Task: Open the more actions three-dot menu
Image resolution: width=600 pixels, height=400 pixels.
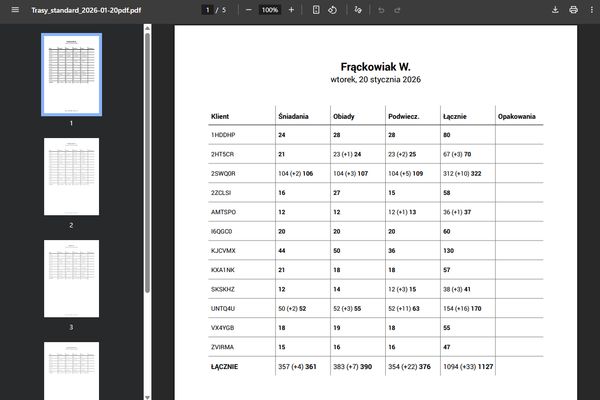Action: (590, 9)
